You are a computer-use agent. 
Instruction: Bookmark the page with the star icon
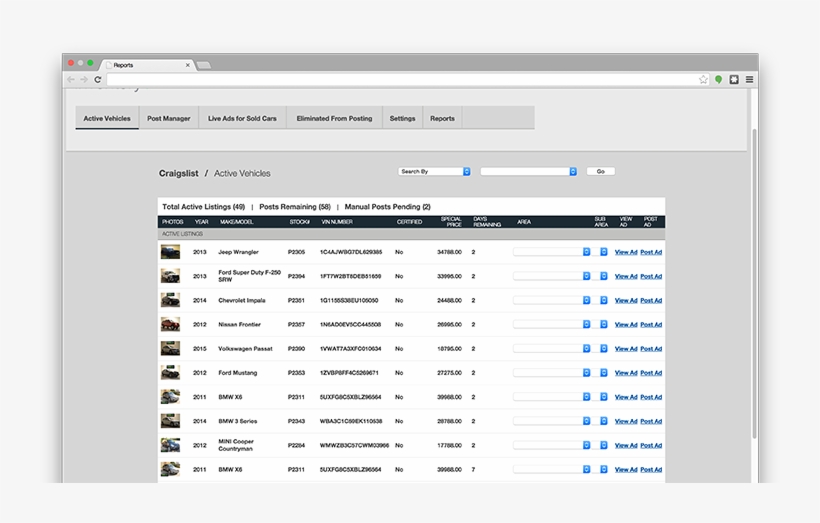pyautogui.click(x=704, y=79)
